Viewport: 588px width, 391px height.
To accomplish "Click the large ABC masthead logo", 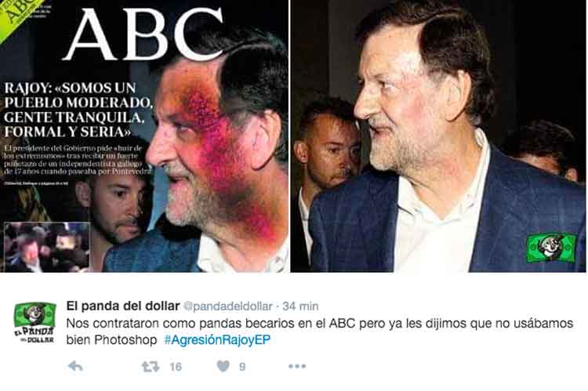I will pos(144,34).
